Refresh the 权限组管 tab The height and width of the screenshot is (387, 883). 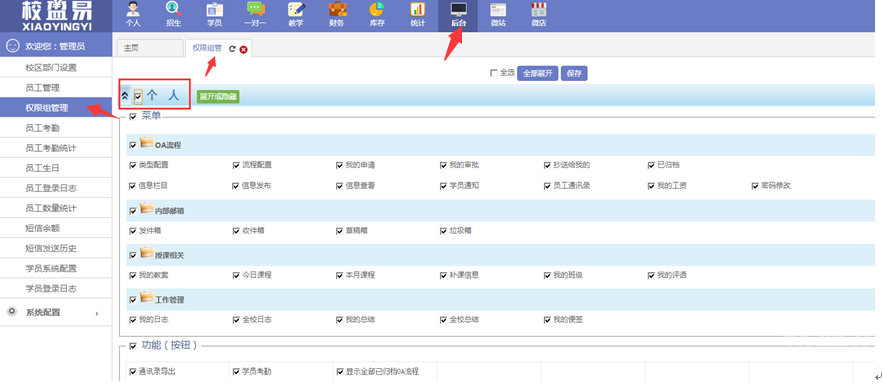[x=232, y=49]
